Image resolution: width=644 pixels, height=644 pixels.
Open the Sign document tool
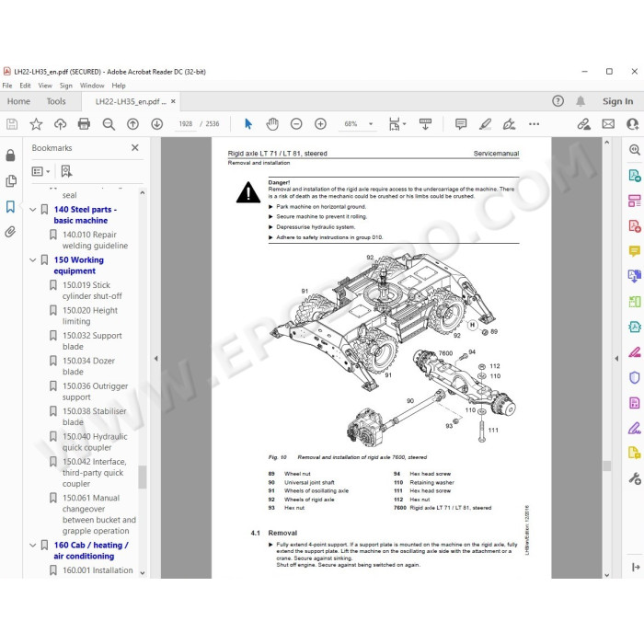click(x=510, y=124)
